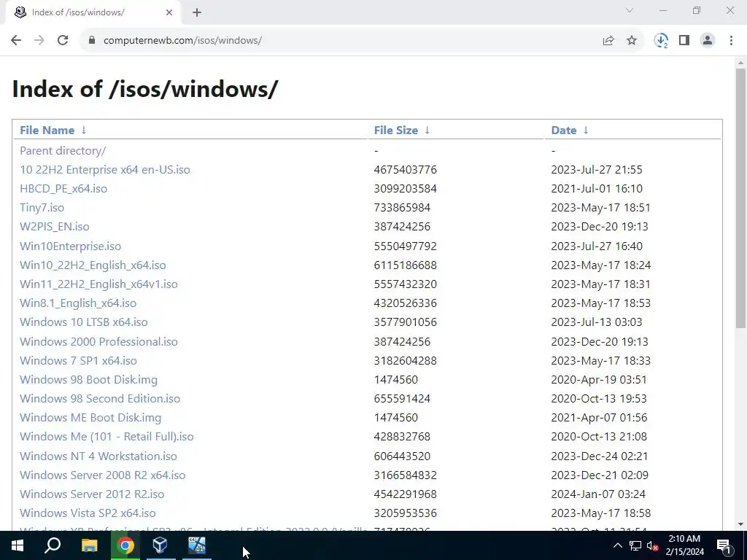The image size is (747, 560).
Task: Open File Explorer from taskbar
Action: 89,545
